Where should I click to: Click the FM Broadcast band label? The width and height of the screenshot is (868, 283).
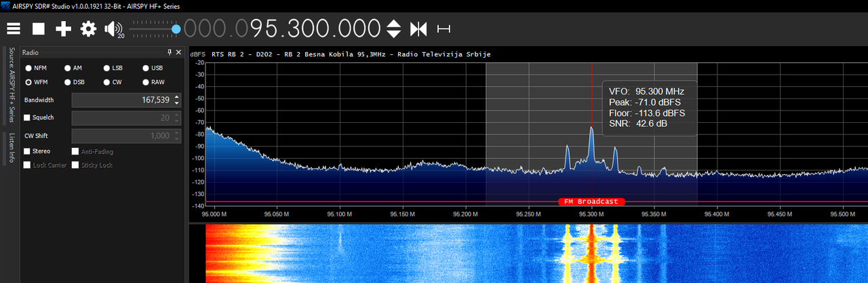(591, 202)
